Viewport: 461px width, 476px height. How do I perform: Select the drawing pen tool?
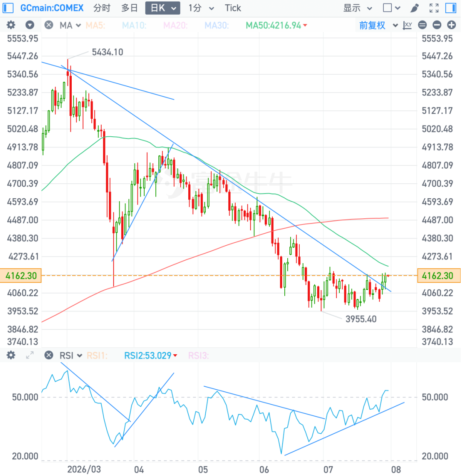(414, 8)
